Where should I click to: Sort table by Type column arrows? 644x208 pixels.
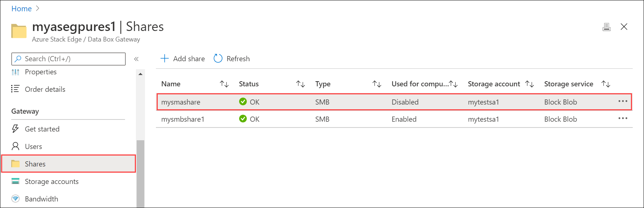[377, 84]
